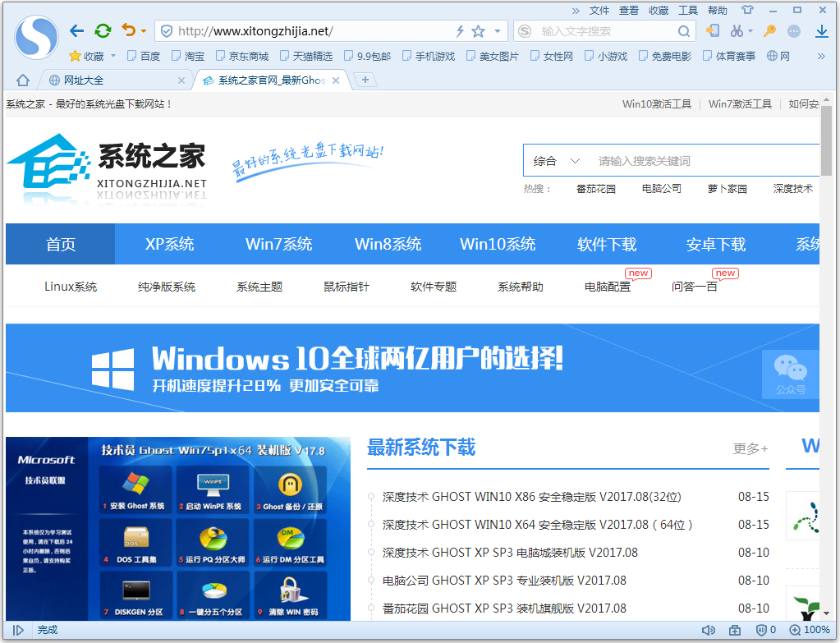Open the 百度 bookmark

point(144,56)
